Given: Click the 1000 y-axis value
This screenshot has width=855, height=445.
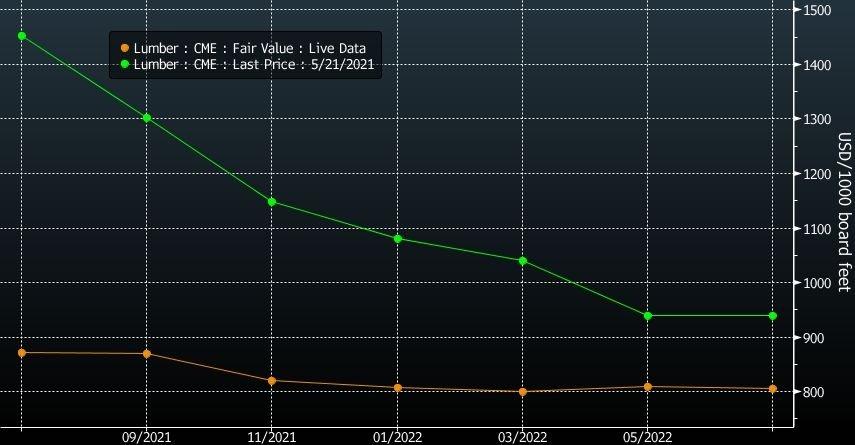Looking at the screenshot, I should (817, 283).
